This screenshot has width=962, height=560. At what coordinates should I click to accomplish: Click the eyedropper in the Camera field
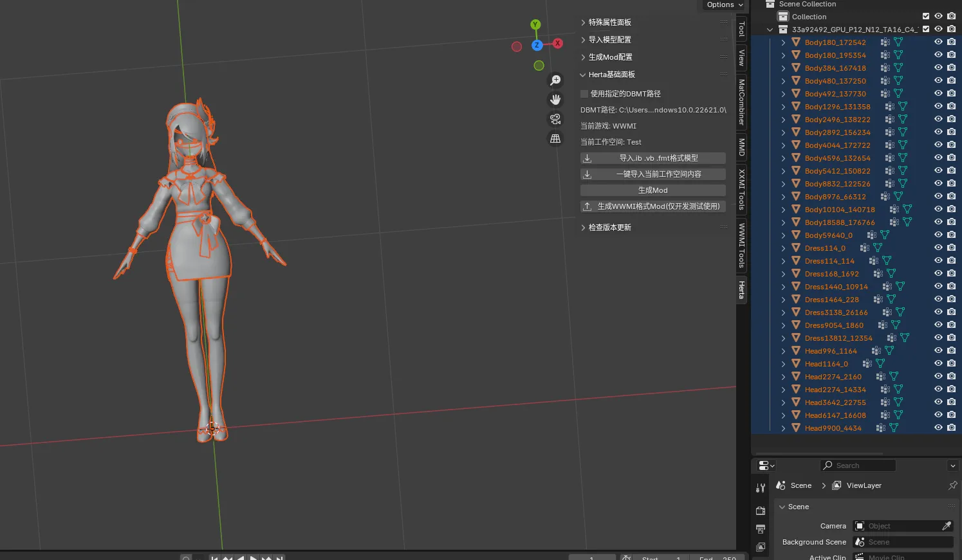[947, 526]
